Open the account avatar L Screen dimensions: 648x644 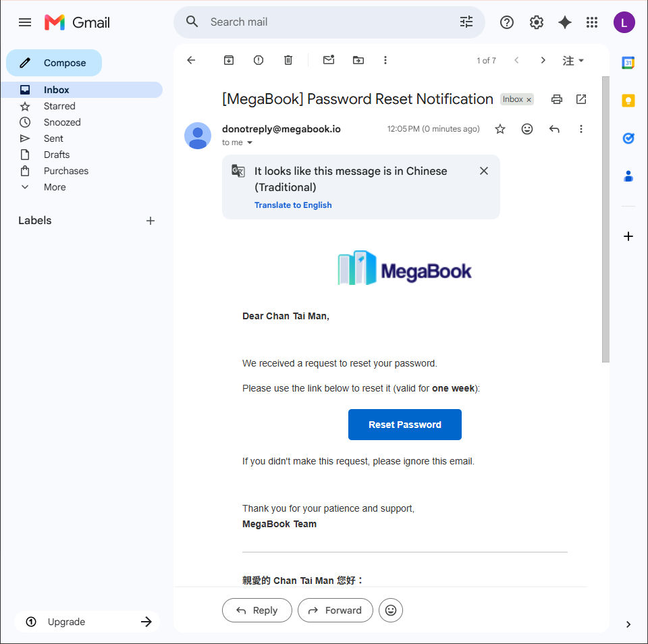tap(624, 22)
